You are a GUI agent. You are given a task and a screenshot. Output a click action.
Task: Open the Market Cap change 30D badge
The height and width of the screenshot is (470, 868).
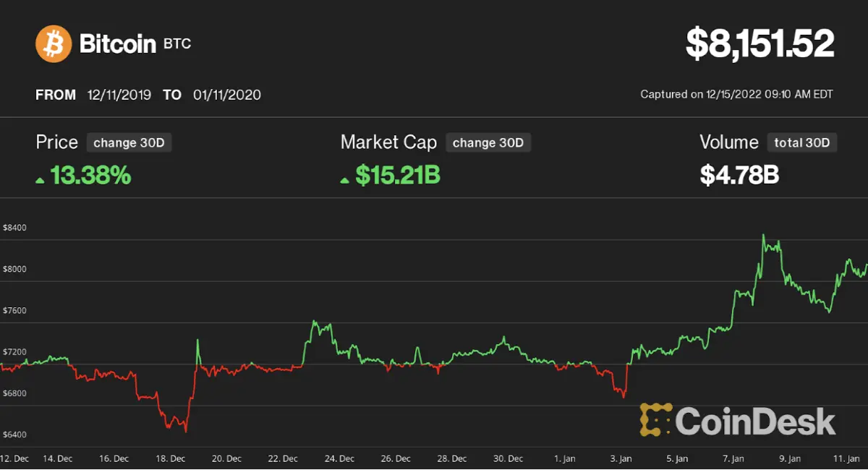tap(488, 142)
